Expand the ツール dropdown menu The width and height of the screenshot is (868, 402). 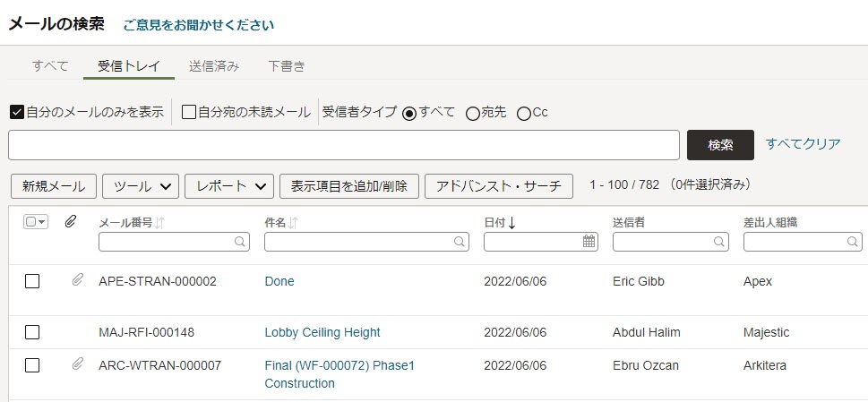[141, 186]
